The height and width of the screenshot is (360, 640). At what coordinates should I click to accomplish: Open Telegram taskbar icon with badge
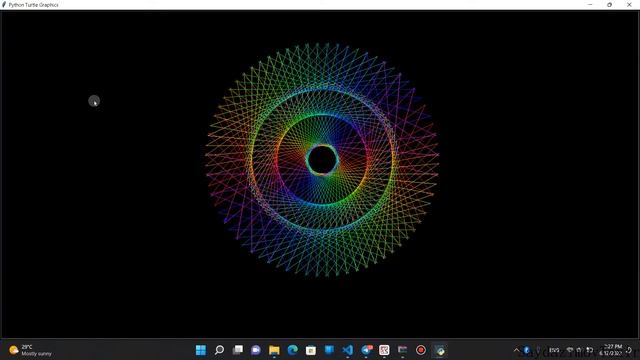coord(367,350)
